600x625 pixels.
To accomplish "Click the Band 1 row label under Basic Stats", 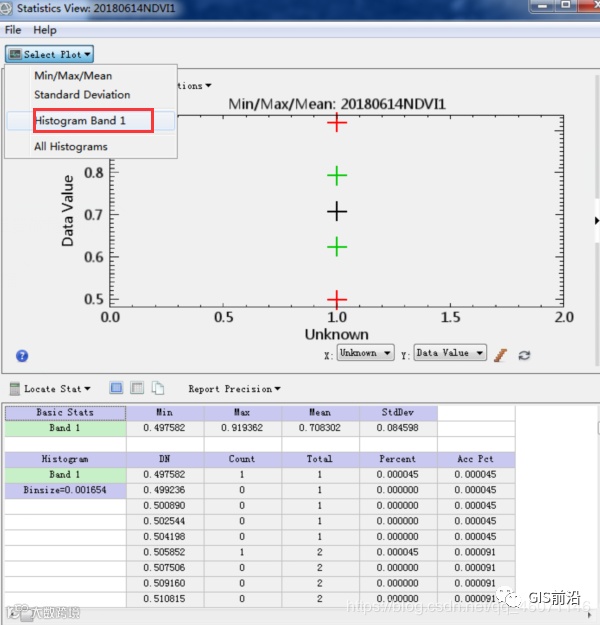I will point(65,428).
